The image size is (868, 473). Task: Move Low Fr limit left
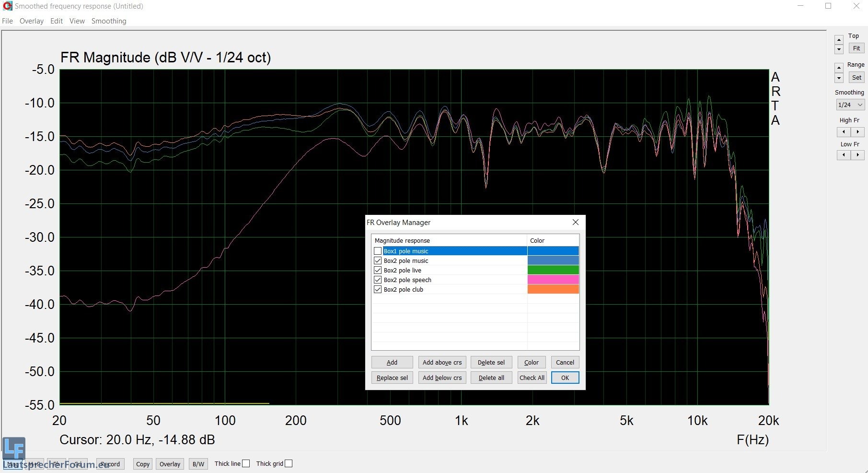(844, 155)
